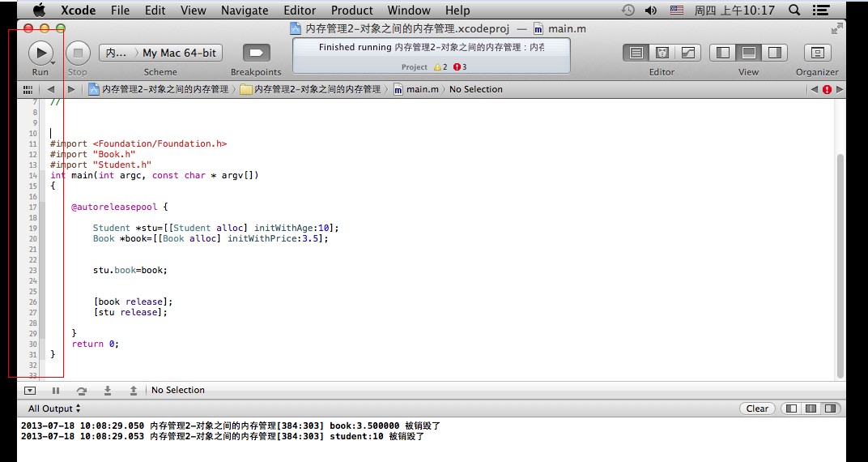Select the Assistant editor icon

pos(662,53)
